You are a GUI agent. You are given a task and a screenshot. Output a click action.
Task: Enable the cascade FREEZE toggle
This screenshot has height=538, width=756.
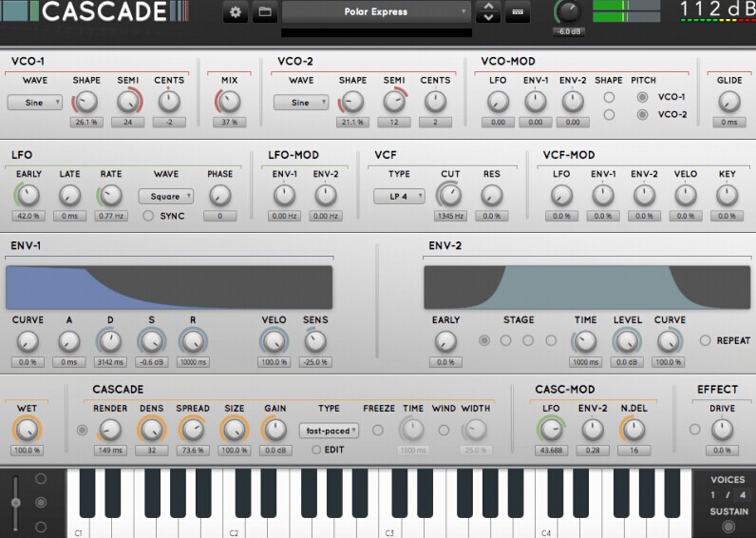pos(378,430)
